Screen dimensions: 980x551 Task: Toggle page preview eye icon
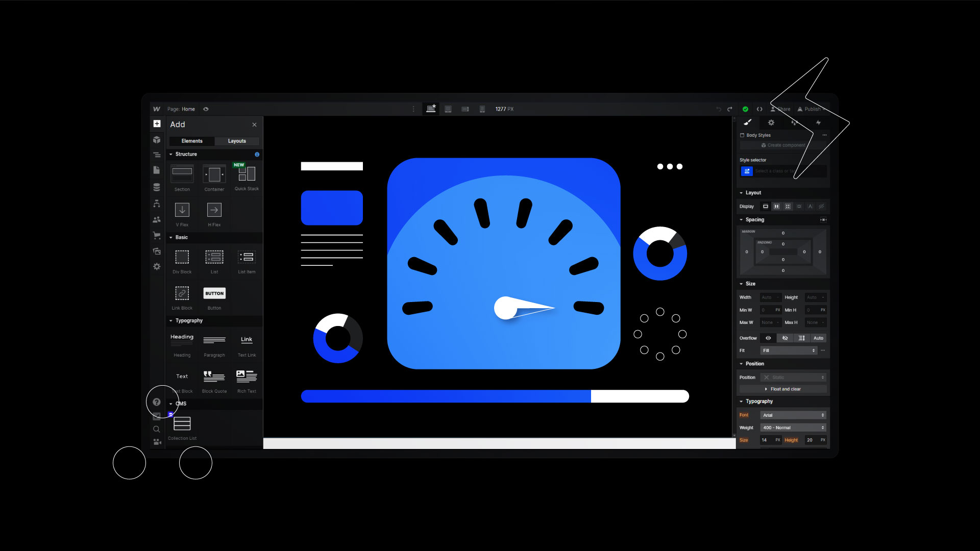pyautogui.click(x=206, y=109)
